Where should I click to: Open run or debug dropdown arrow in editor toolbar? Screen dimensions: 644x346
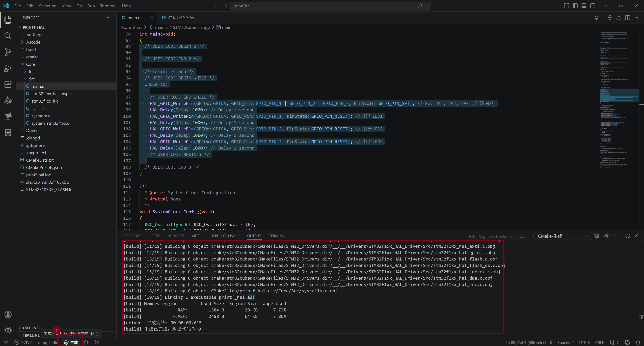(602, 17)
